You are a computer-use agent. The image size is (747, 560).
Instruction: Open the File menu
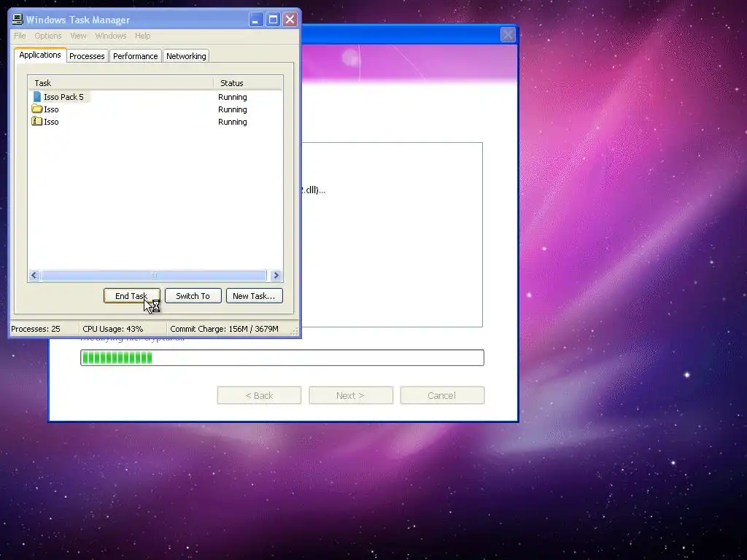(20, 36)
